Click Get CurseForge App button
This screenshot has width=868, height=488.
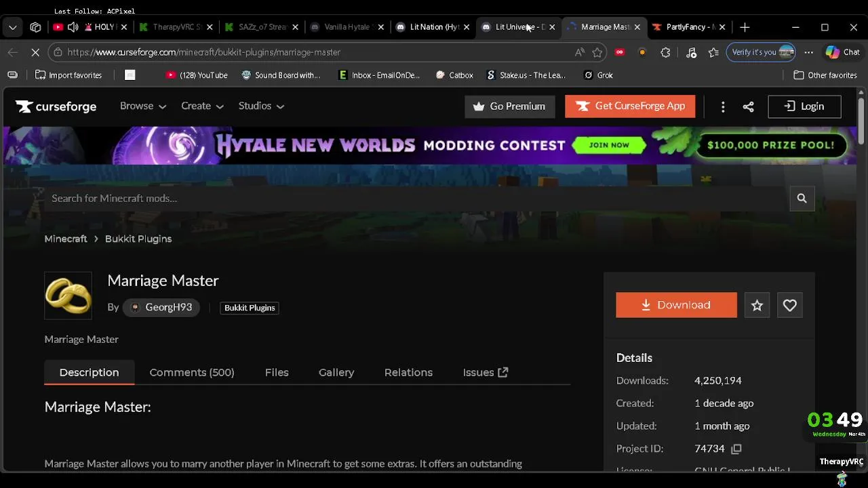coord(630,106)
